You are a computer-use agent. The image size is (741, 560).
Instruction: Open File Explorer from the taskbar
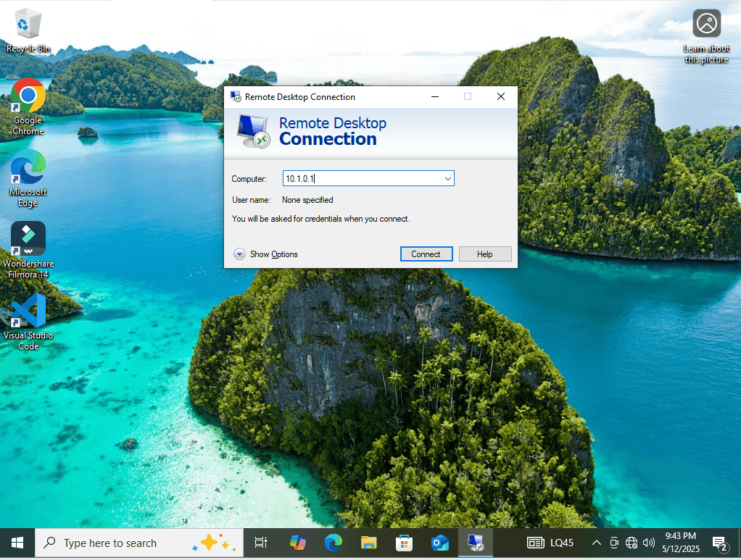click(x=369, y=543)
